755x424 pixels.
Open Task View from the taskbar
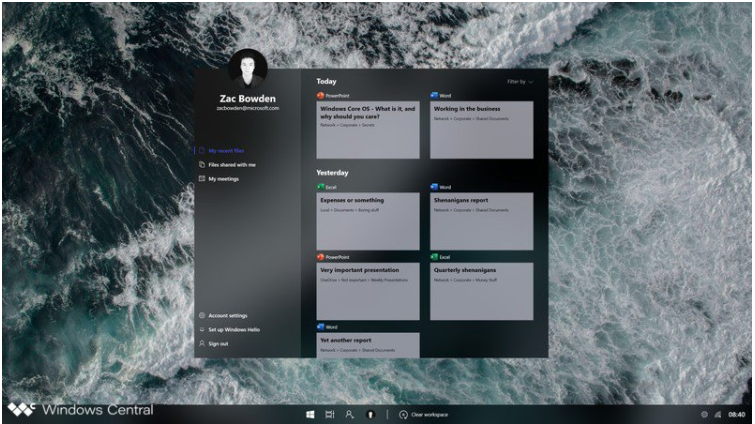[330, 414]
